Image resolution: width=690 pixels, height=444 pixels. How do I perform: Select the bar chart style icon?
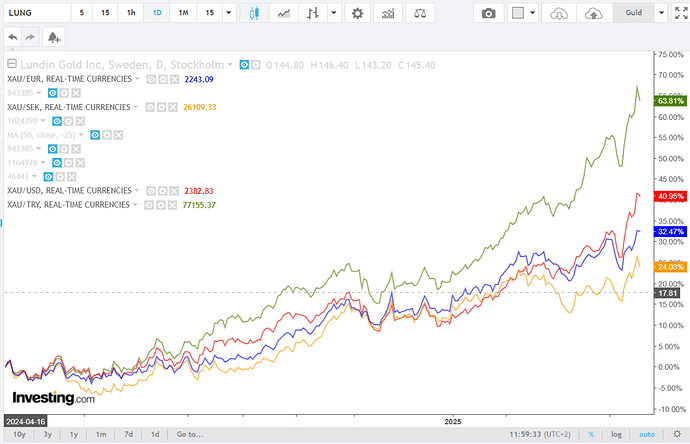click(313, 13)
